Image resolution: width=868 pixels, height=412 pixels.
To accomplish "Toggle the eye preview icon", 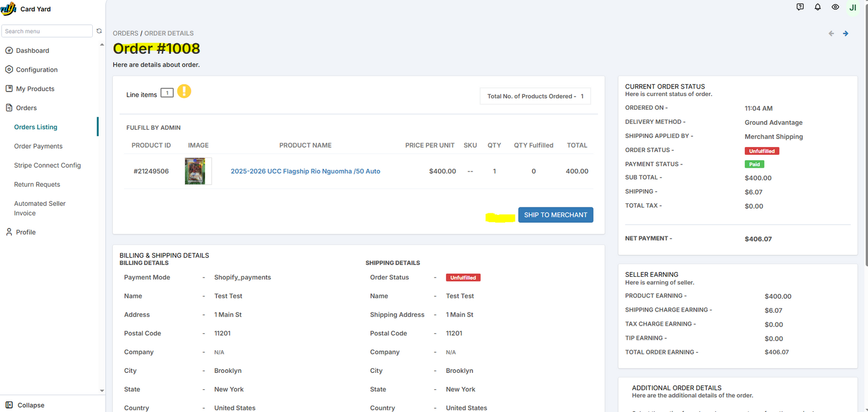I will tap(835, 7).
